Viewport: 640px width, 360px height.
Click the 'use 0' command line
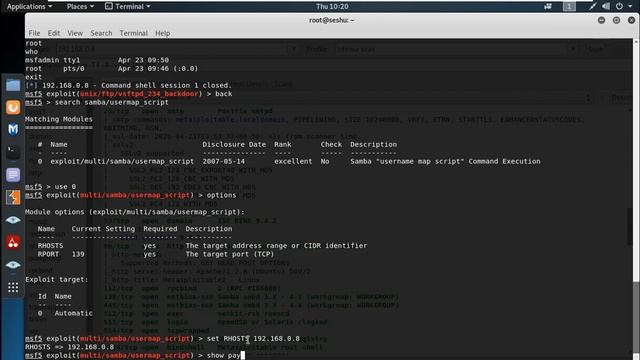click(x=51, y=187)
